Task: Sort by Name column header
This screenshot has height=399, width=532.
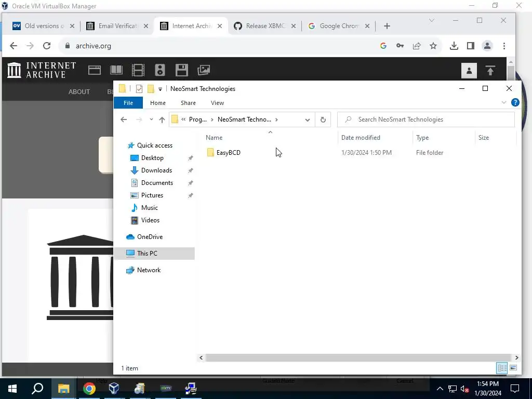Action: [214, 138]
